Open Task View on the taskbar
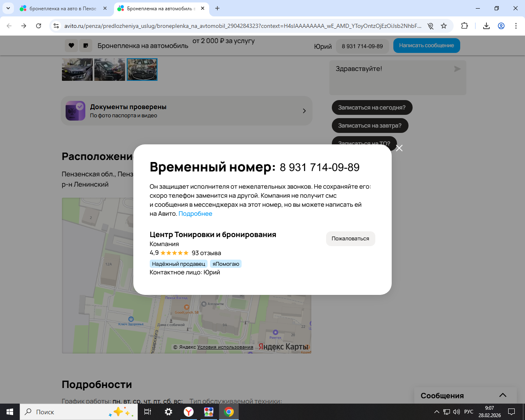Screen dimensions: 525x420 pos(148,412)
